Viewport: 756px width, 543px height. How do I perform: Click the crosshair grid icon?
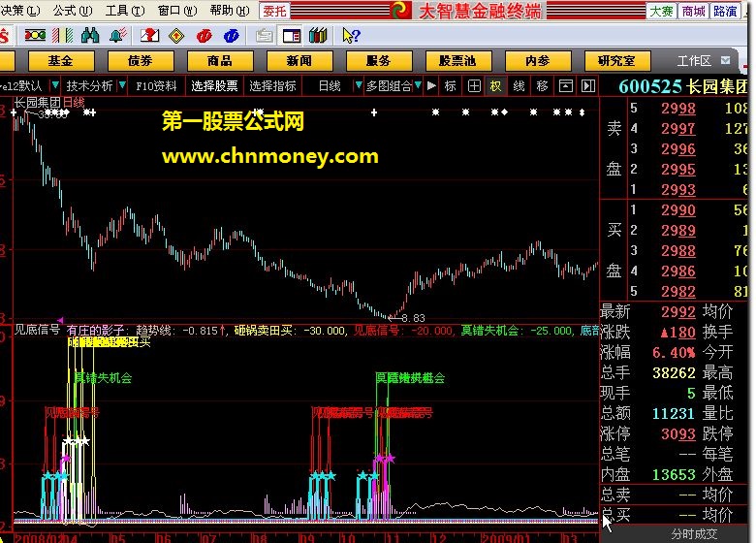(x=474, y=86)
